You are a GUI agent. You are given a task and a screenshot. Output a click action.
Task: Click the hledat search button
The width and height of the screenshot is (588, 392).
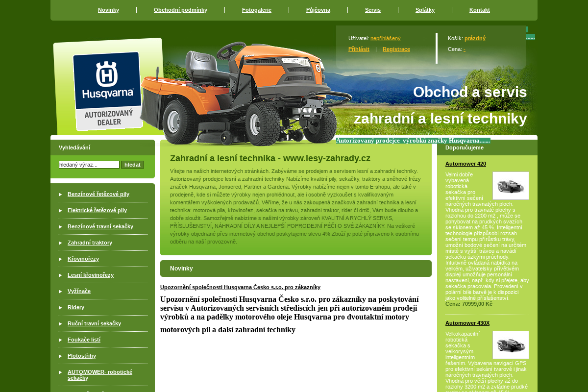132,165
